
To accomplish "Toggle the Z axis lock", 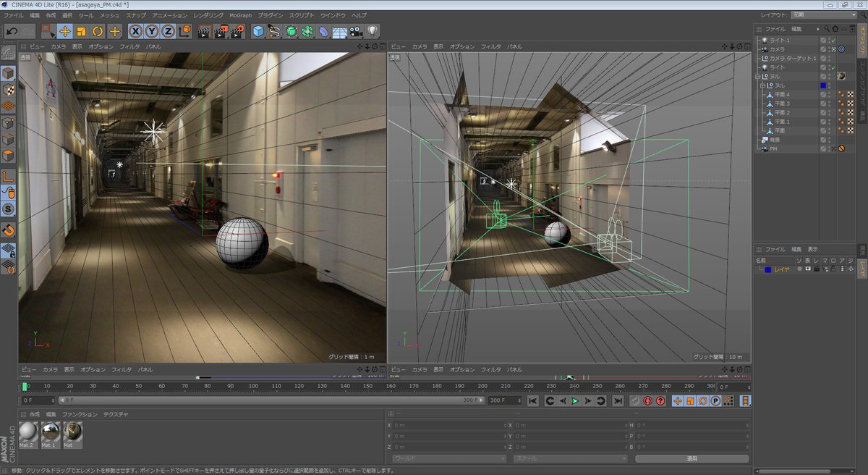I will 168,31.
